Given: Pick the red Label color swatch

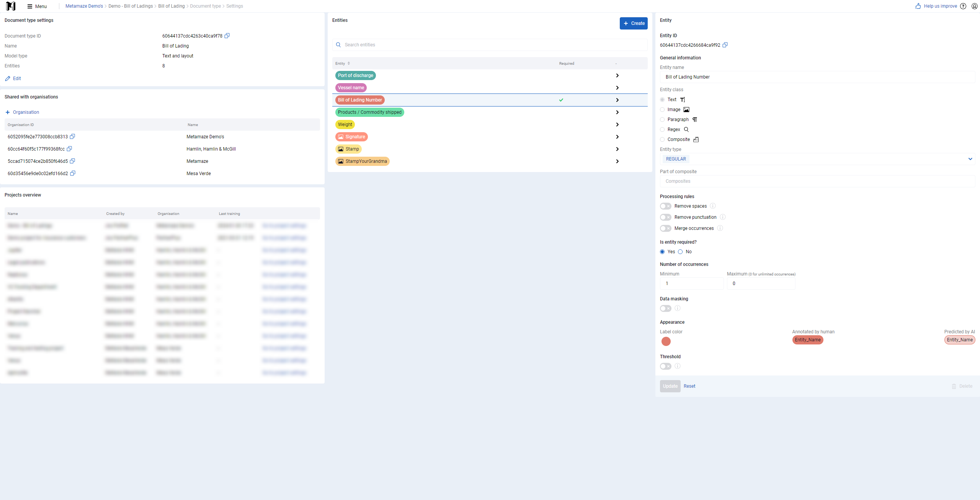Looking at the screenshot, I should [x=666, y=341].
